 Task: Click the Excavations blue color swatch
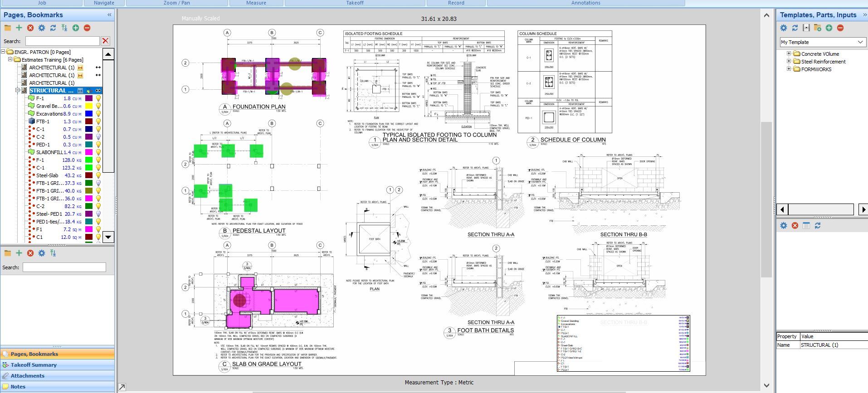tap(89, 114)
